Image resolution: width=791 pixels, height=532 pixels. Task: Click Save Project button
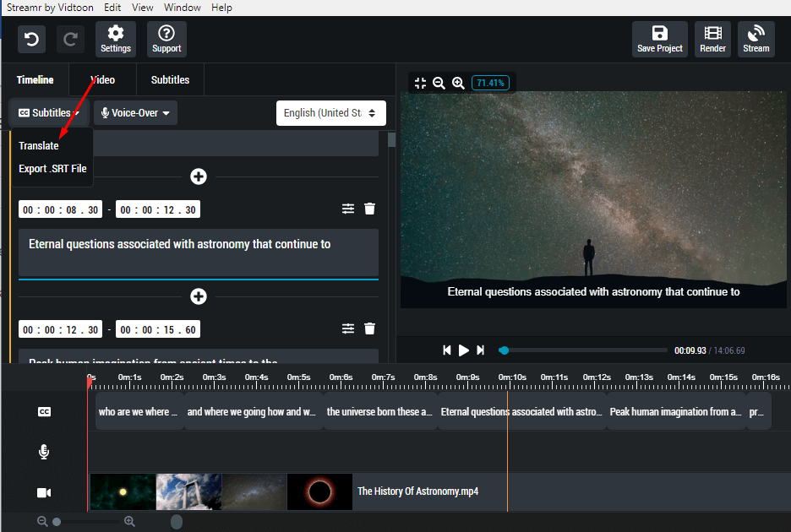659,39
